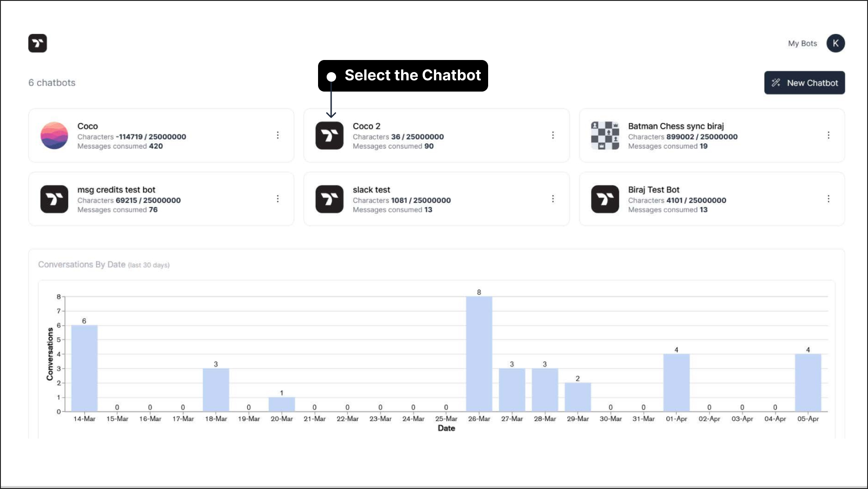Click the Coco chatbot card

tap(161, 135)
